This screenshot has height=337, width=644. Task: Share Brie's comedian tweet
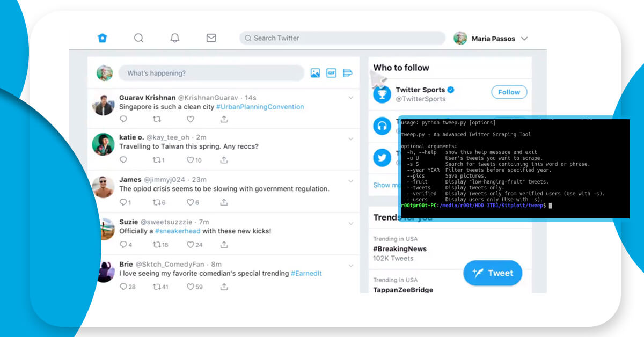224,287
